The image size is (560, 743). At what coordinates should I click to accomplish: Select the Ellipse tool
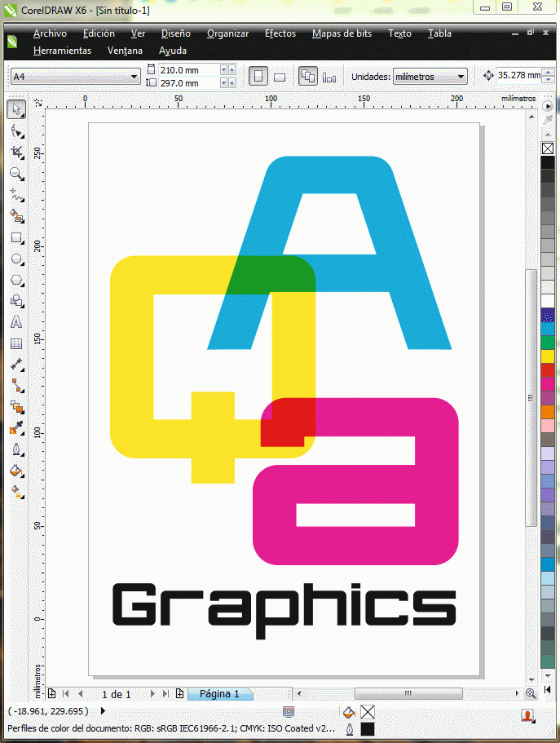pyautogui.click(x=16, y=259)
